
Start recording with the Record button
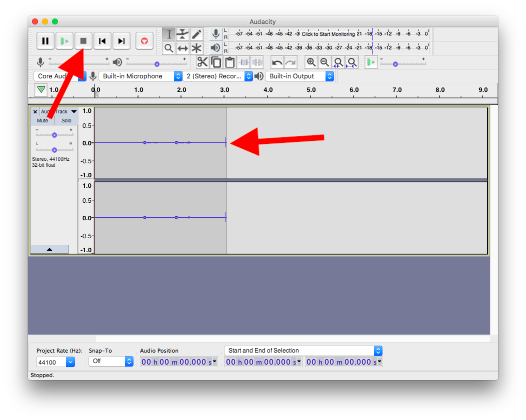(144, 41)
